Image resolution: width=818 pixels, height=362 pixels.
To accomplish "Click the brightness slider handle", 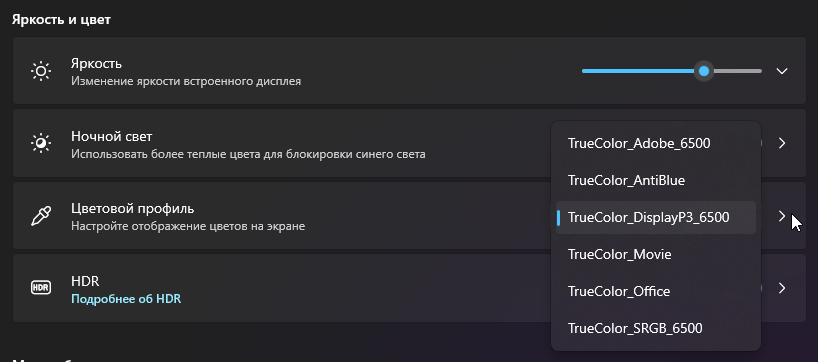I will click(x=704, y=71).
